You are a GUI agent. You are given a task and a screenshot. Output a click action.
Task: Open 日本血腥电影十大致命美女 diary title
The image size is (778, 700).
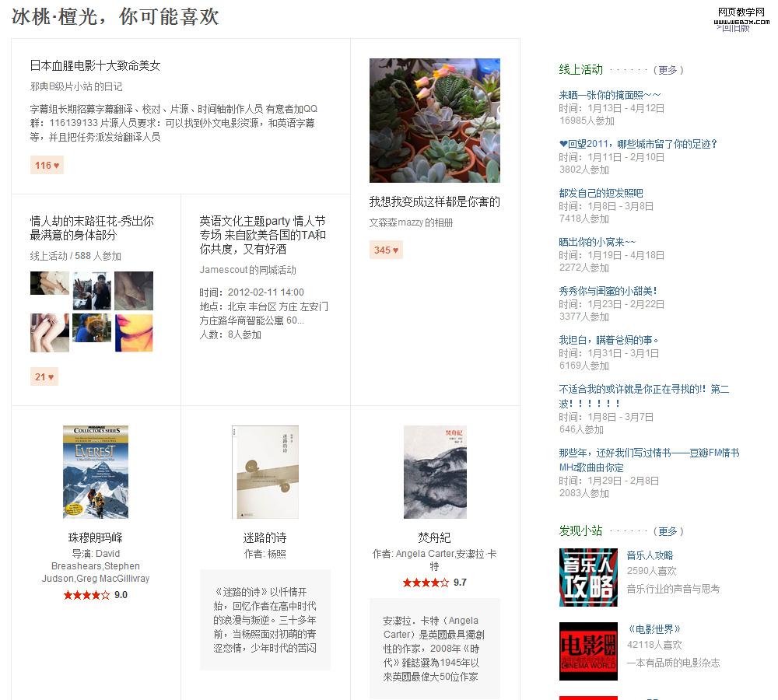[x=95, y=66]
